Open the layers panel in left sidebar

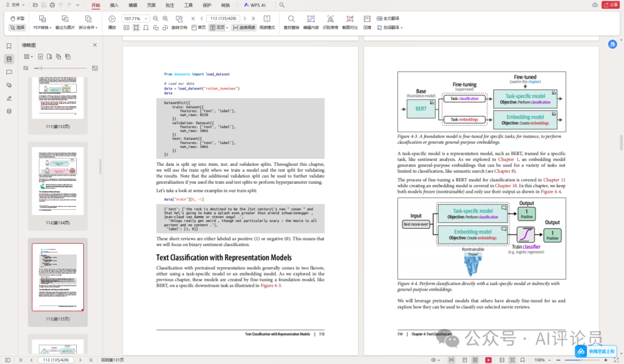pyautogui.click(x=9, y=112)
